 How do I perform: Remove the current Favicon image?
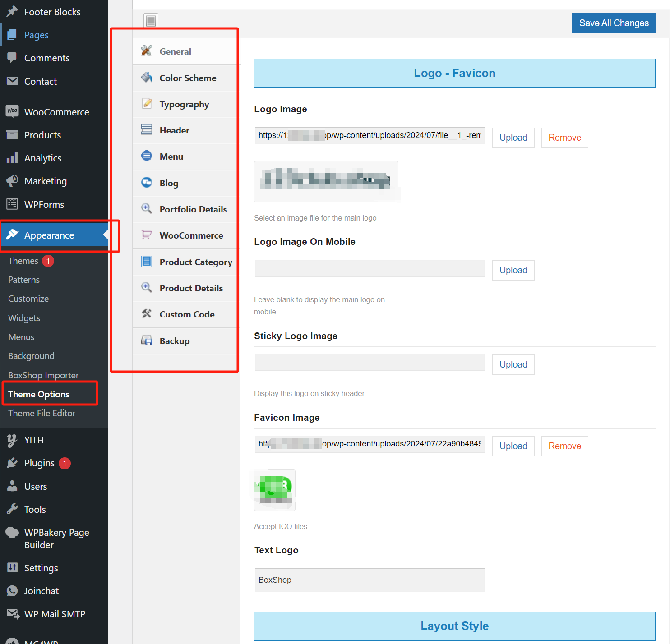pos(564,446)
